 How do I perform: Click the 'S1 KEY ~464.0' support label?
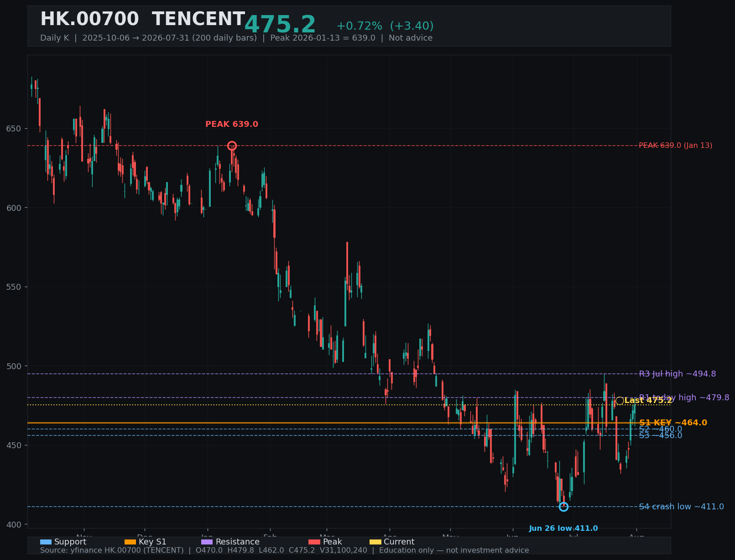(673, 423)
